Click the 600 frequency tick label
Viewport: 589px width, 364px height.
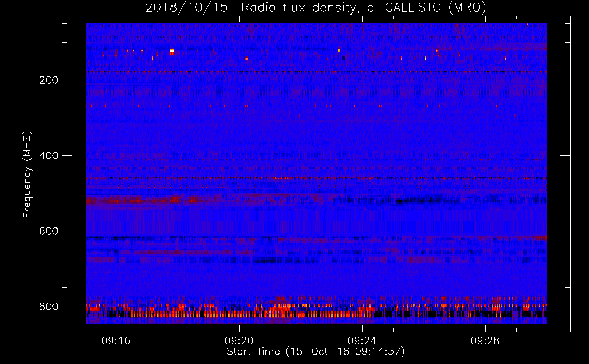(x=49, y=231)
